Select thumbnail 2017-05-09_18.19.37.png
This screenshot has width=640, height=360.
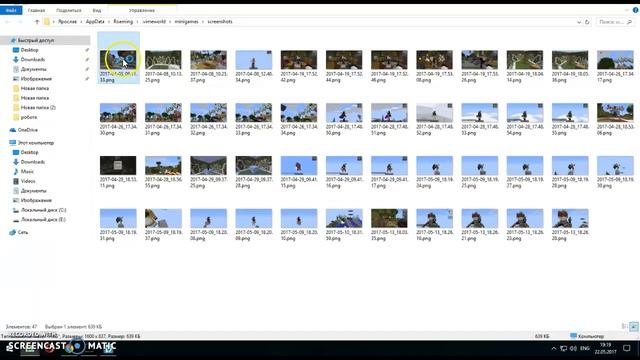[163, 218]
